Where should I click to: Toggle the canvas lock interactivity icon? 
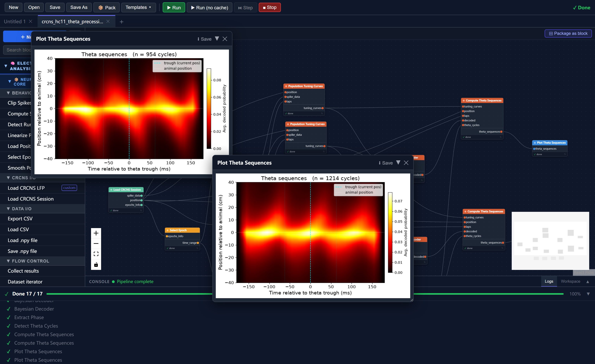pyautogui.click(x=96, y=264)
